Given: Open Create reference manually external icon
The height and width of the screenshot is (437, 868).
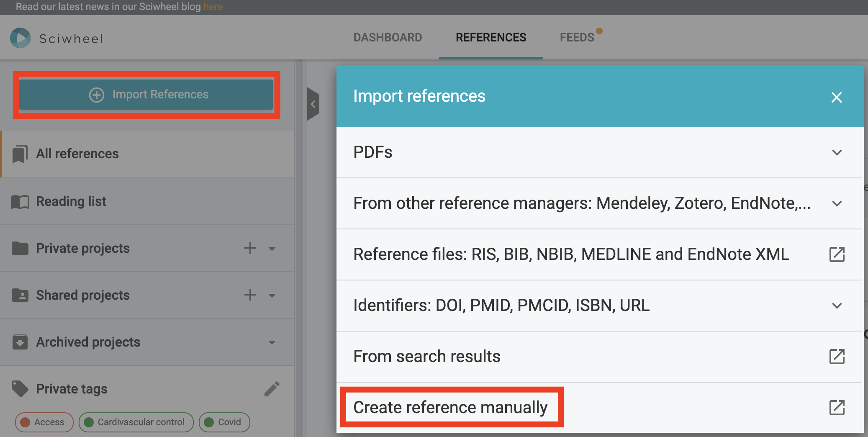Looking at the screenshot, I should (837, 408).
